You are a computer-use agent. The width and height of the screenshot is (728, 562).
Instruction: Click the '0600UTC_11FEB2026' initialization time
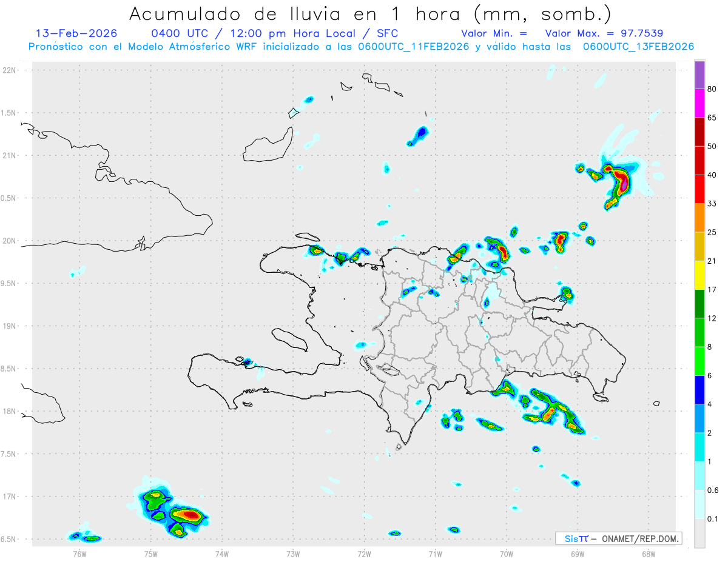click(x=414, y=47)
